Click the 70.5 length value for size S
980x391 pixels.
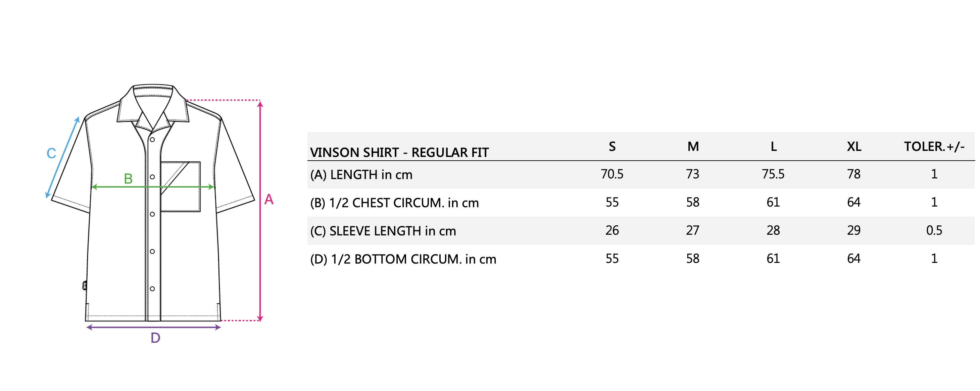click(x=612, y=174)
